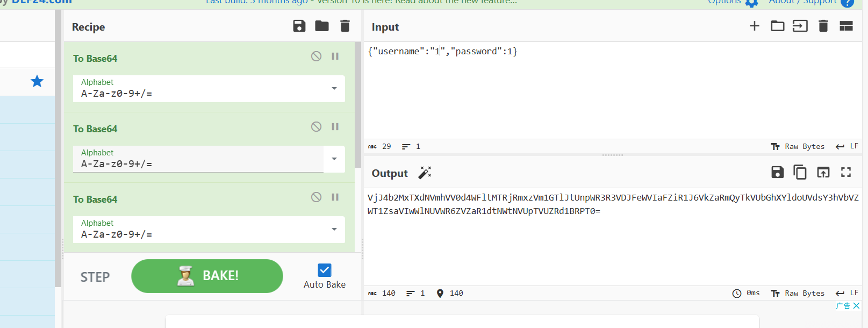Image resolution: width=868 pixels, height=328 pixels.
Task: Load a saved recipe folder icon
Action: click(322, 26)
